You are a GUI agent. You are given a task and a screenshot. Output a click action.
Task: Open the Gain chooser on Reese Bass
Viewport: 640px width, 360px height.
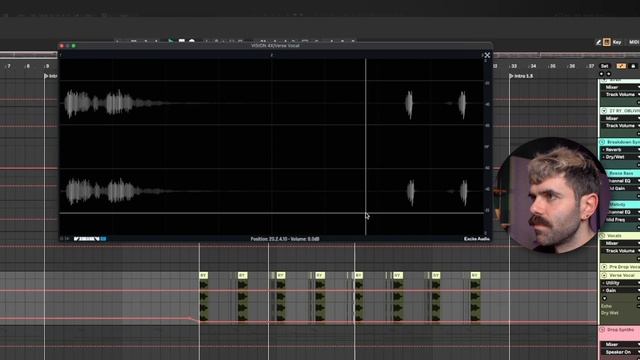click(623, 188)
